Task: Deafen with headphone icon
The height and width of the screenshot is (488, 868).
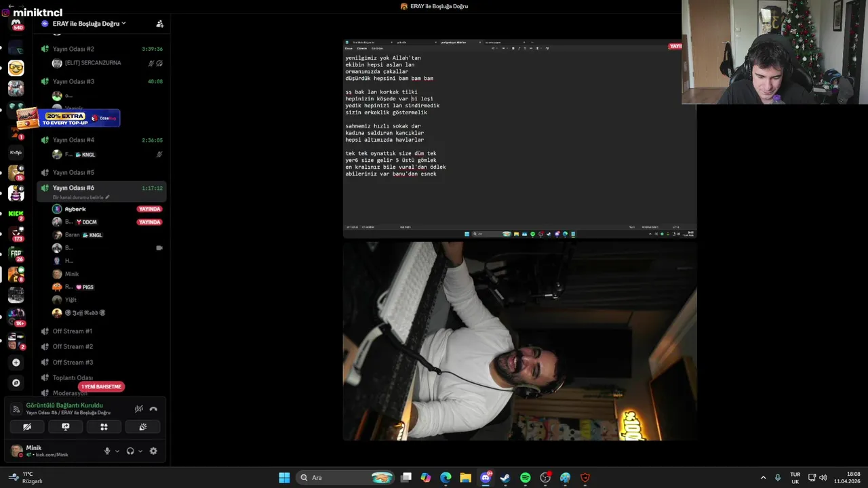Action: pyautogui.click(x=130, y=451)
